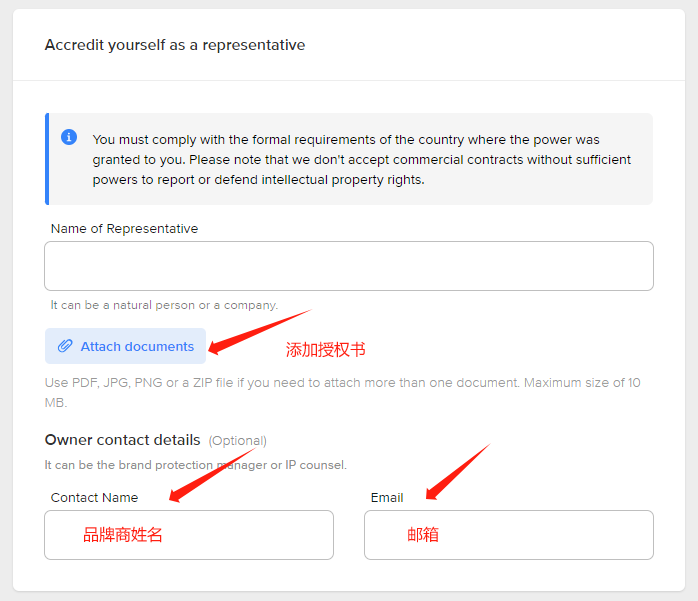Click the formal requirements notice text
Screen dimensions: 698x601
pyautogui.click(x=360, y=160)
